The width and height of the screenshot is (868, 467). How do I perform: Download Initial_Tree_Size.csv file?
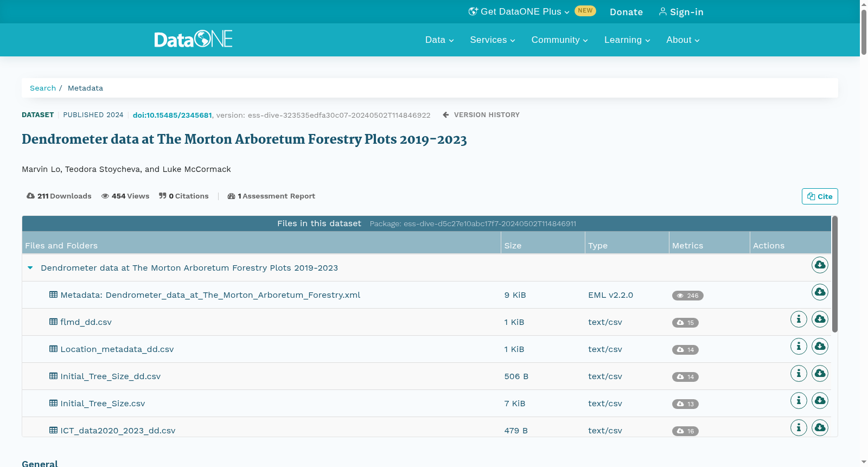(820, 400)
